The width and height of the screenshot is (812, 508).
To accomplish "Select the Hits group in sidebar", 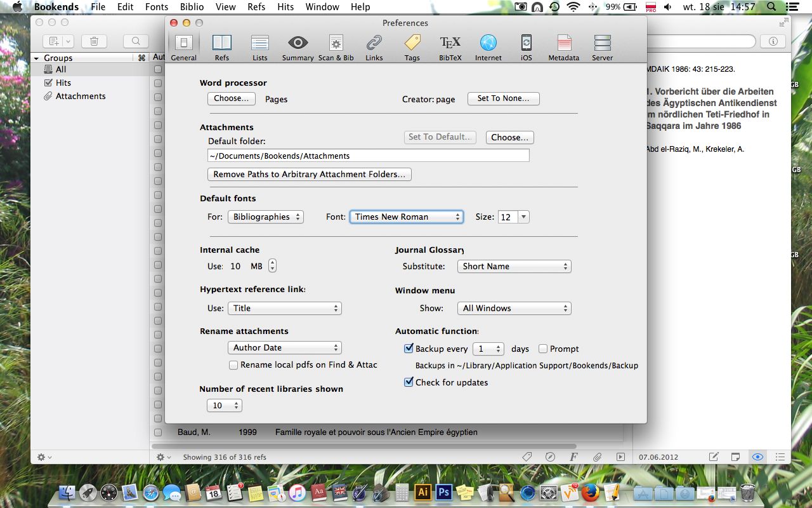I will pyautogui.click(x=89, y=83).
